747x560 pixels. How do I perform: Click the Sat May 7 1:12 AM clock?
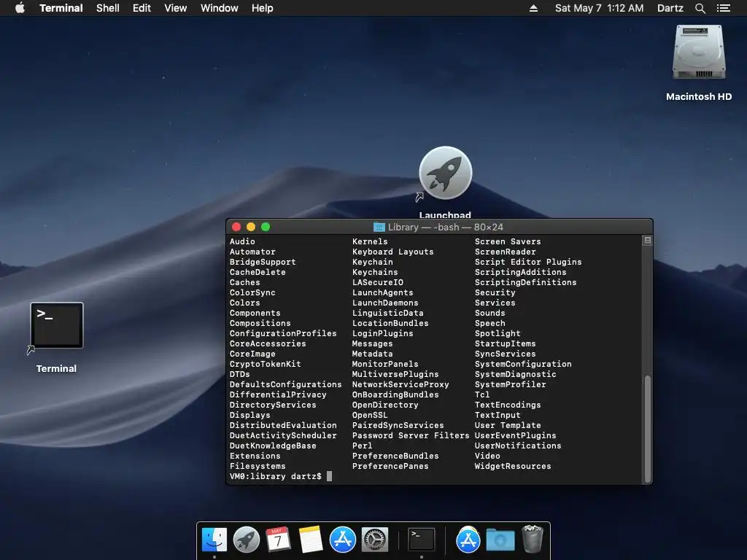point(600,8)
